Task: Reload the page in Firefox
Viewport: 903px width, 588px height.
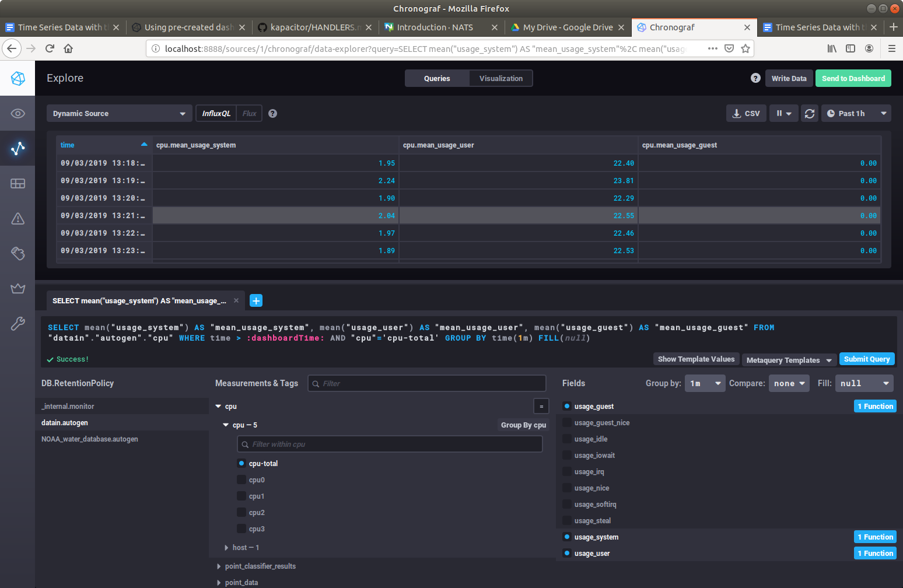Action: click(x=50, y=48)
